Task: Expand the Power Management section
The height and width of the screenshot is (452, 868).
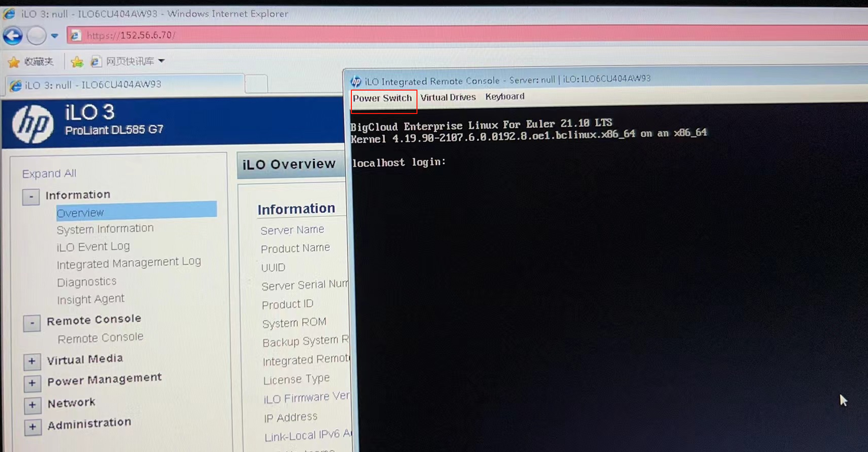Action: [x=32, y=383]
